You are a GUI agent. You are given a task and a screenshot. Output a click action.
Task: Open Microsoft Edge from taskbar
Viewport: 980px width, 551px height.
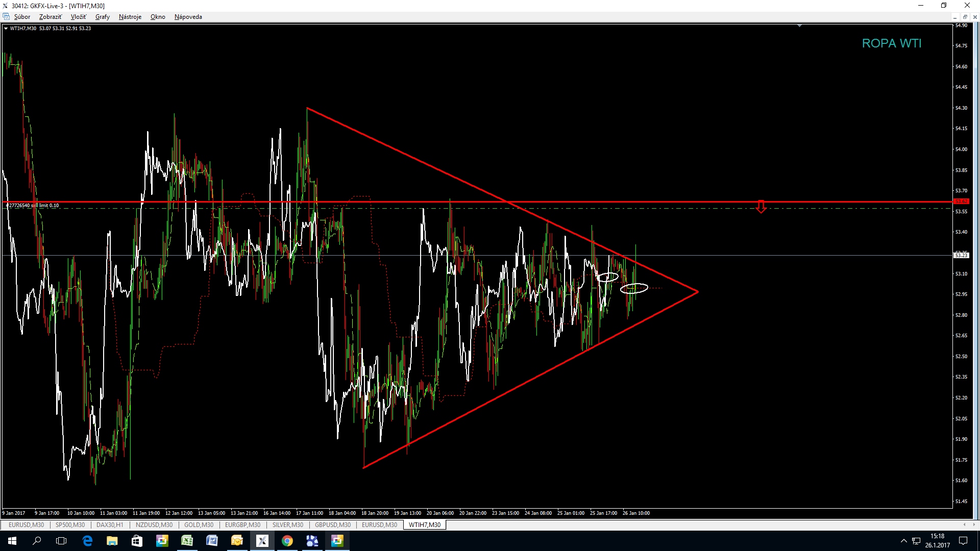pos(87,541)
